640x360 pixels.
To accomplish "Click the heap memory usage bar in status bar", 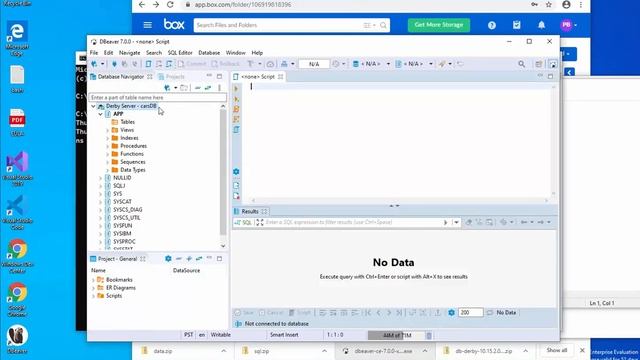I will point(396,335).
